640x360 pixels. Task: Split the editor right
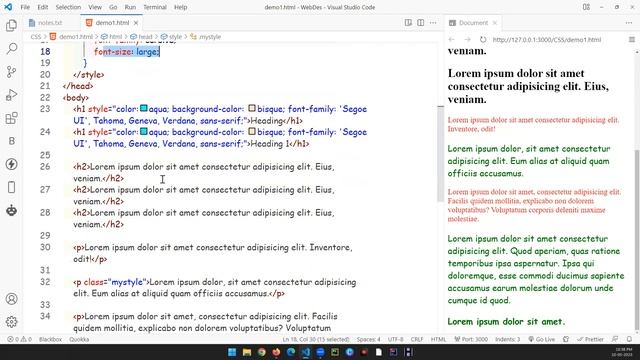click(420, 23)
